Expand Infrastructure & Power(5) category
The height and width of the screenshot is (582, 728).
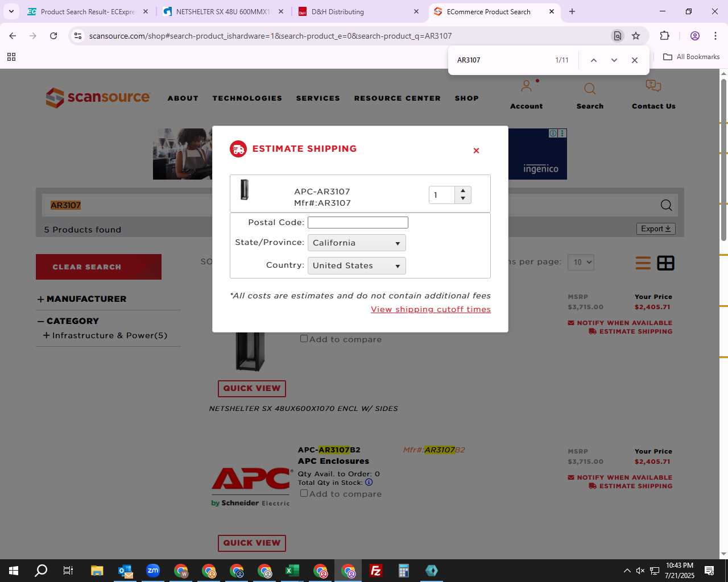[105, 335]
